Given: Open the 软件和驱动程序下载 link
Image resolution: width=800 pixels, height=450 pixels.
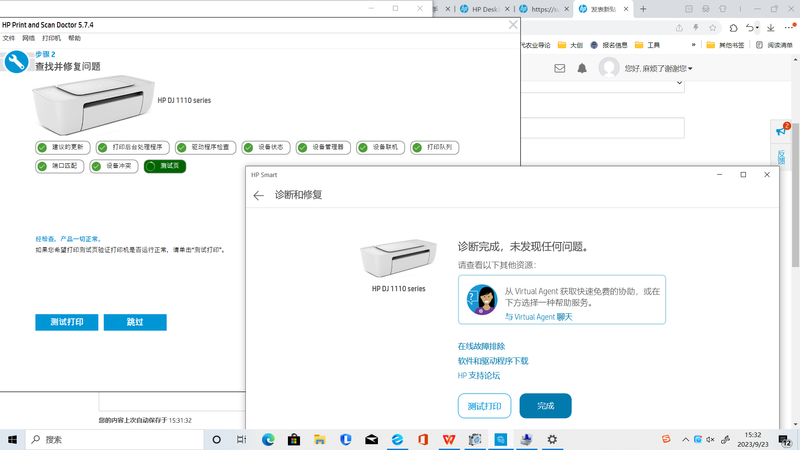Looking at the screenshot, I should click(493, 361).
